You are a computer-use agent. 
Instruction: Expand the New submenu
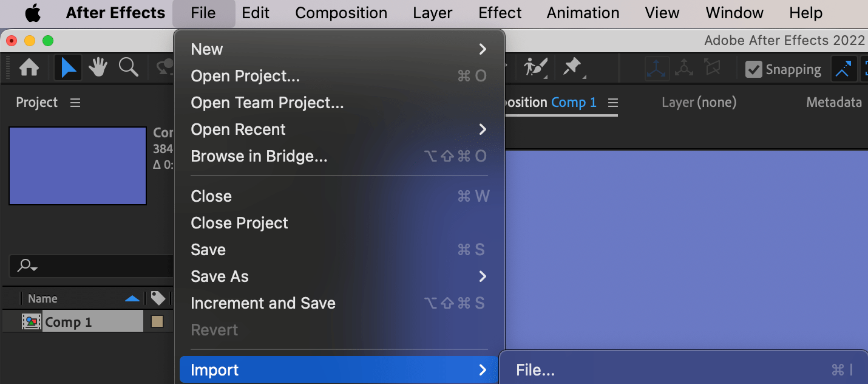(482, 49)
